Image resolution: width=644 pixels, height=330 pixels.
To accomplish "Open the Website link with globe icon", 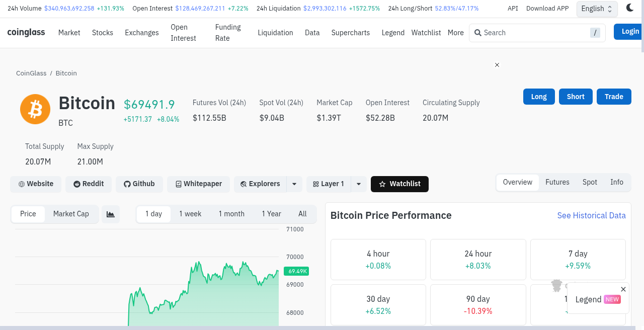I will (36, 184).
